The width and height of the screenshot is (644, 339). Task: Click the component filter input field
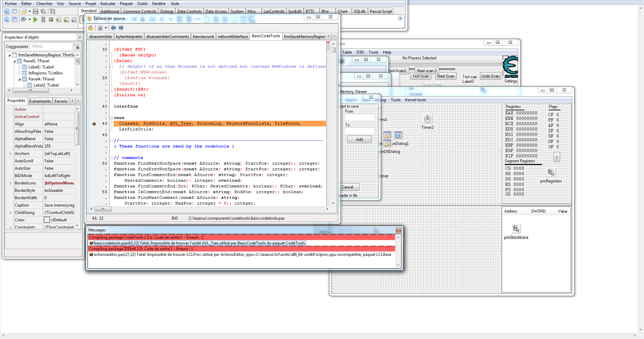51,47
